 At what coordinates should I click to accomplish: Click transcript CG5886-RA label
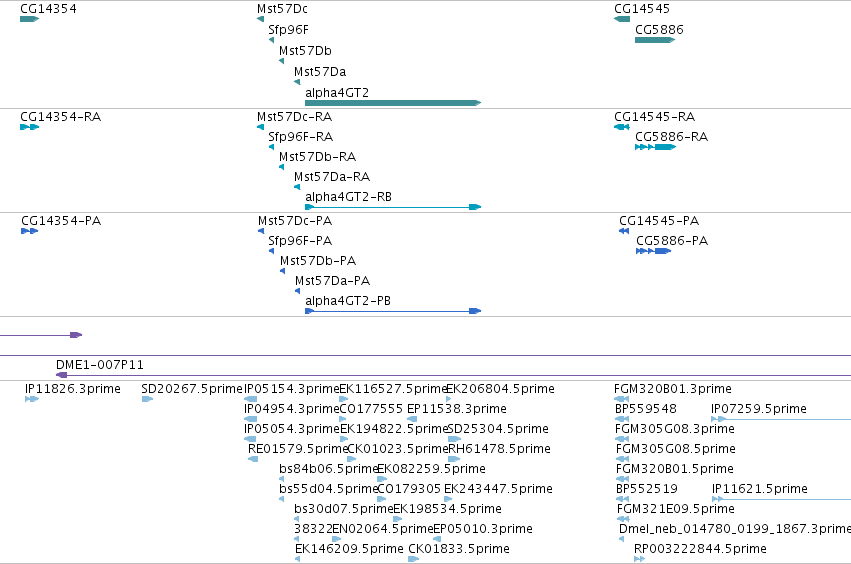[x=671, y=137]
